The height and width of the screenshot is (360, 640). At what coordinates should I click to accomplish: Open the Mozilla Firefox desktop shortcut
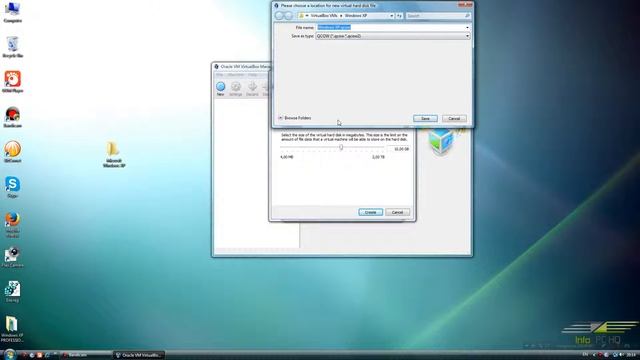13,224
